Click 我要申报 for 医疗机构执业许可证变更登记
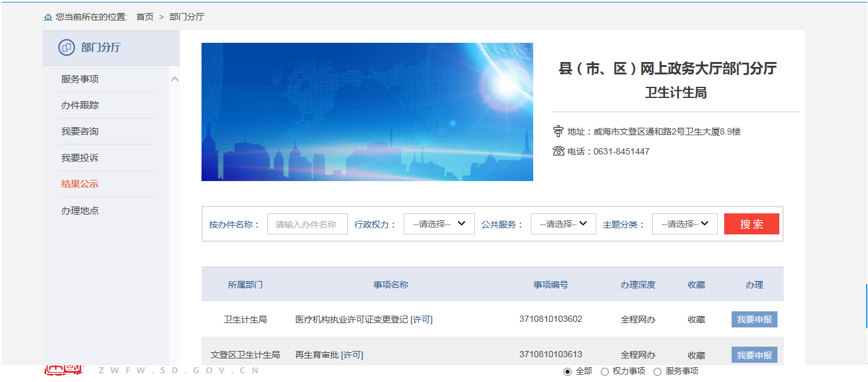868x382 pixels. 754,319
